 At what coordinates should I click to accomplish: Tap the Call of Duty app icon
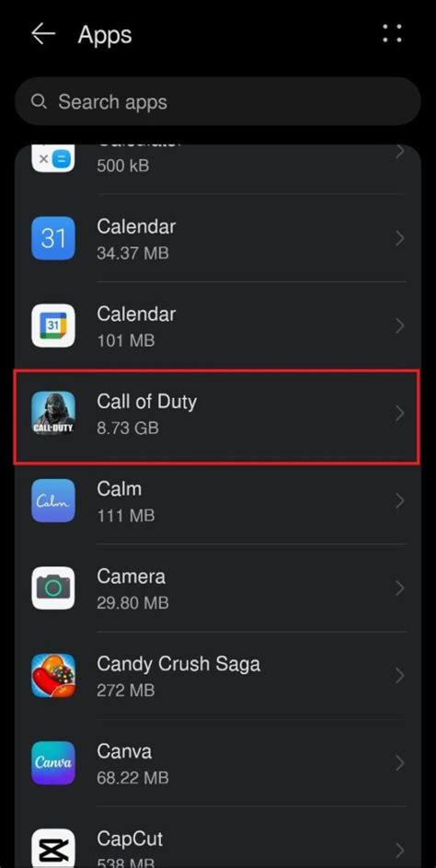coord(53,414)
